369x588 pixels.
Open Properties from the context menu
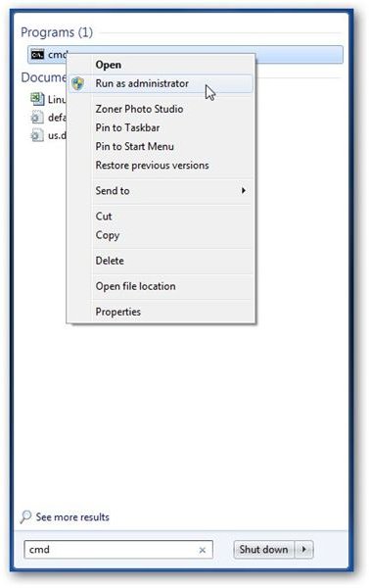click(118, 312)
